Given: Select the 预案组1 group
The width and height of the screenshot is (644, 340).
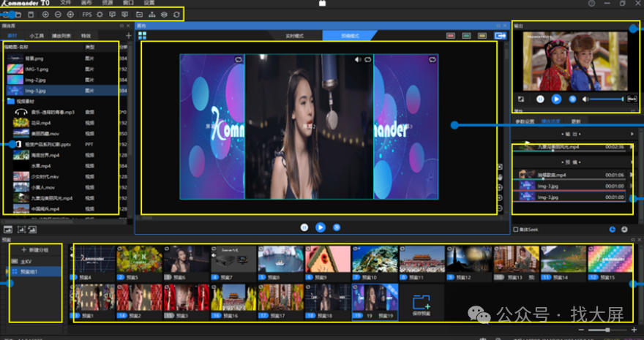Looking at the screenshot, I should click(x=35, y=271).
